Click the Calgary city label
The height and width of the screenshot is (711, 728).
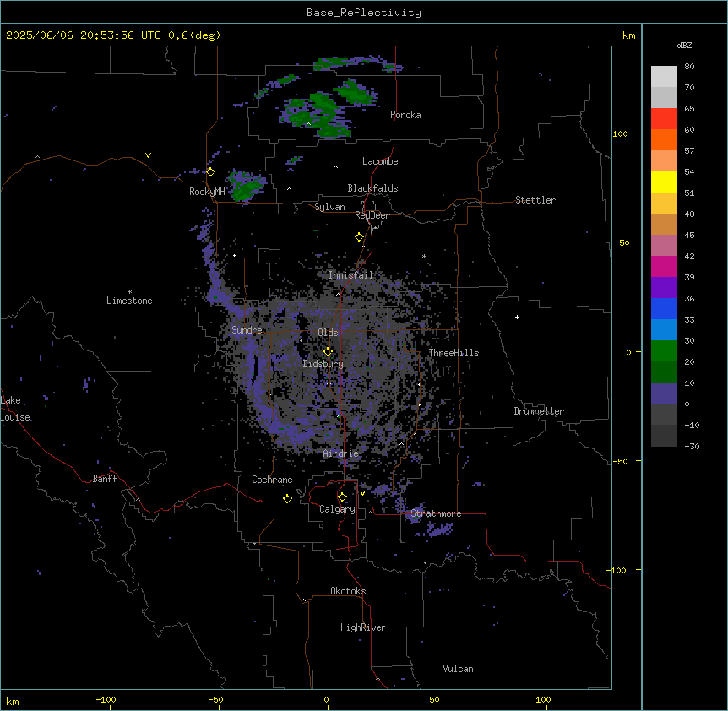click(x=338, y=509)
